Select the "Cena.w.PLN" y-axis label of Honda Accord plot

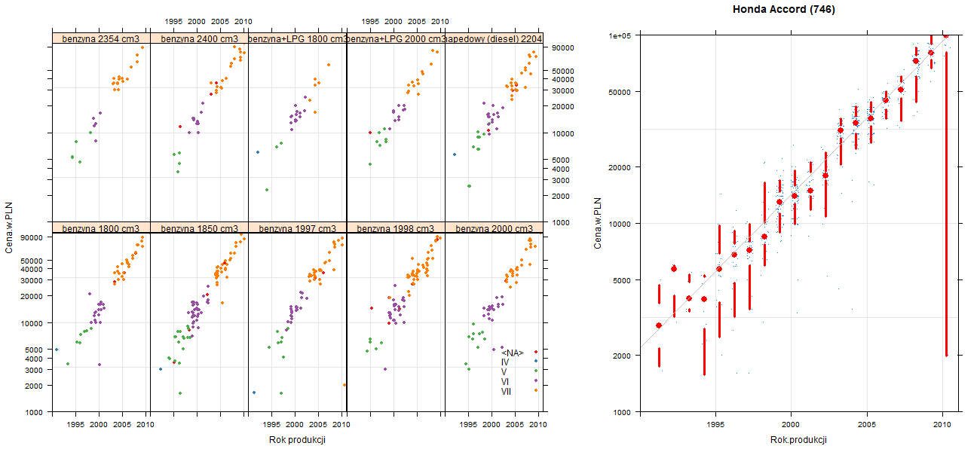(x=598, y=223)
